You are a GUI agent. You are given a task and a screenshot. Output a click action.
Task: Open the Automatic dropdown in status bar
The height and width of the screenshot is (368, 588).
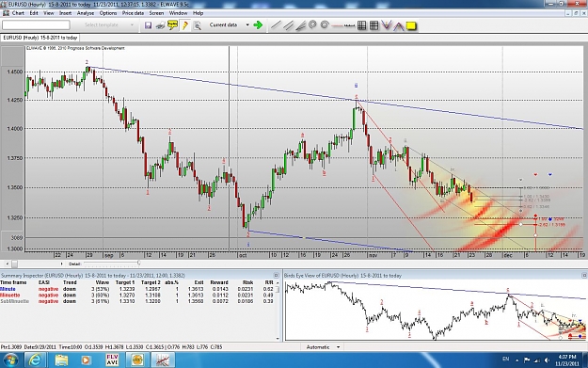pyautogui.click(x=323, y=347)
